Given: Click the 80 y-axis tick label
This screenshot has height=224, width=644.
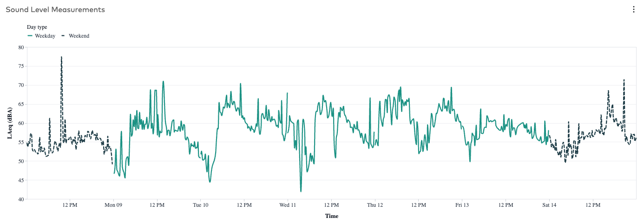Looking at the screenshot, I should pyautogui.click(x=21, y=47).
